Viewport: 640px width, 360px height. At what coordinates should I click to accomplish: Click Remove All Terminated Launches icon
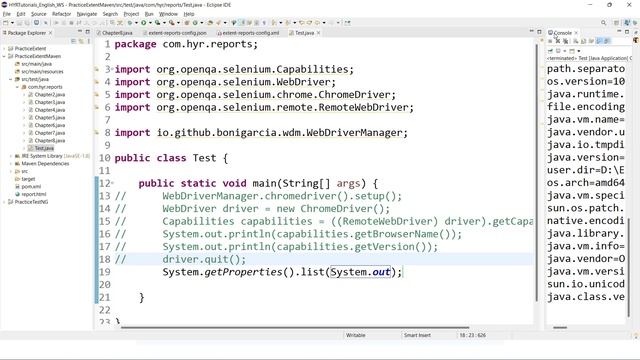(x=565, y=41)
